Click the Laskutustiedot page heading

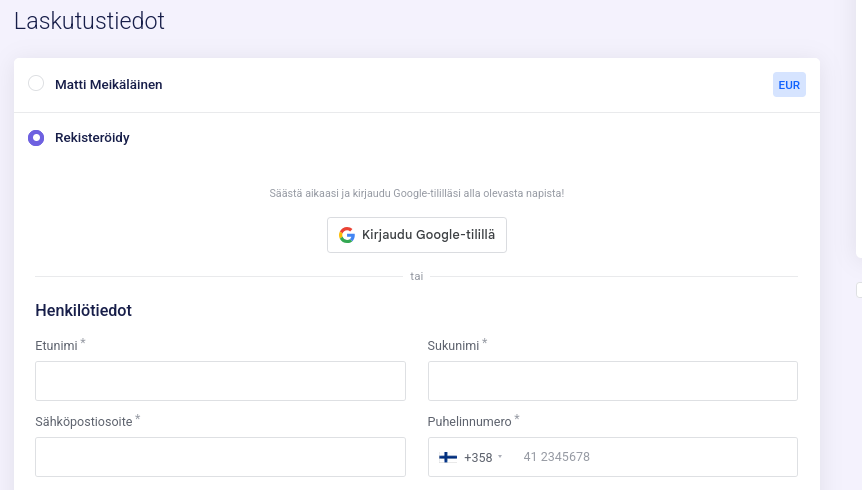[89, 20]
